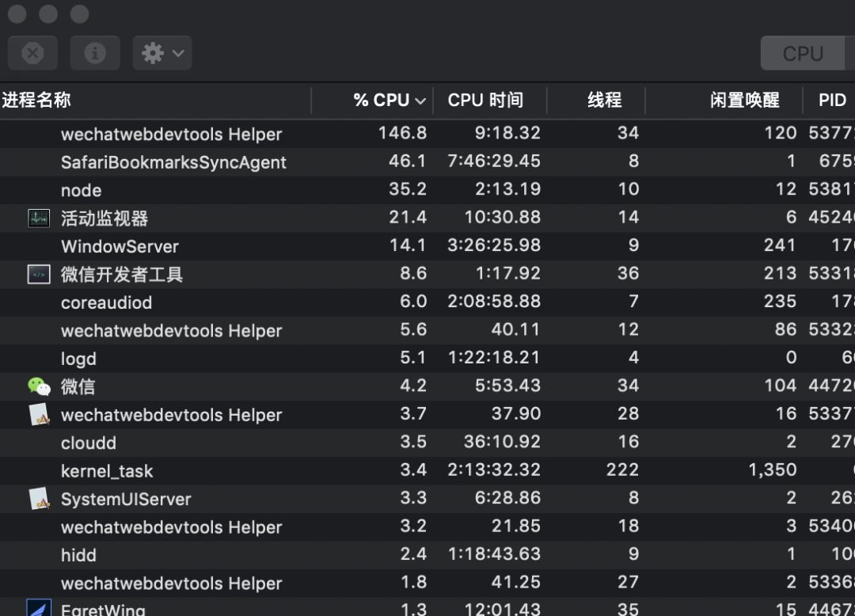The image size is (855, 616).
Task: Click CPU time 36:10.92 for cloudd
Action: (502, 442)
